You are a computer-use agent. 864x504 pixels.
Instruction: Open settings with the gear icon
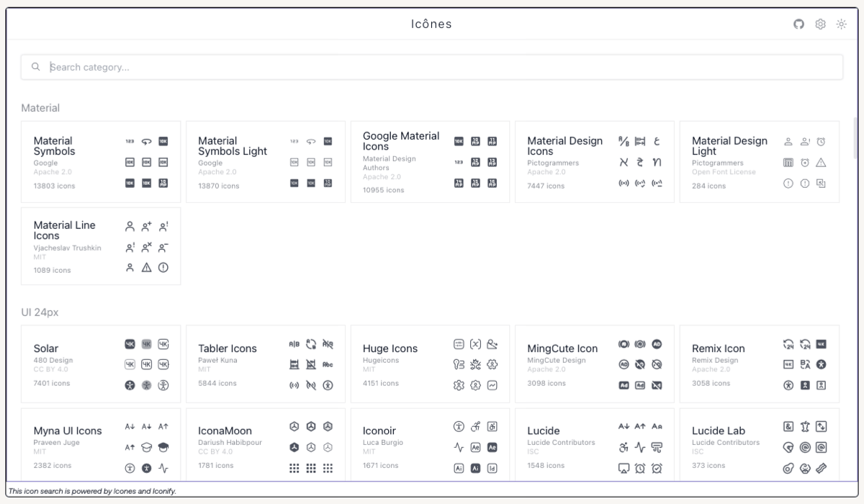(x=820, y=24)
